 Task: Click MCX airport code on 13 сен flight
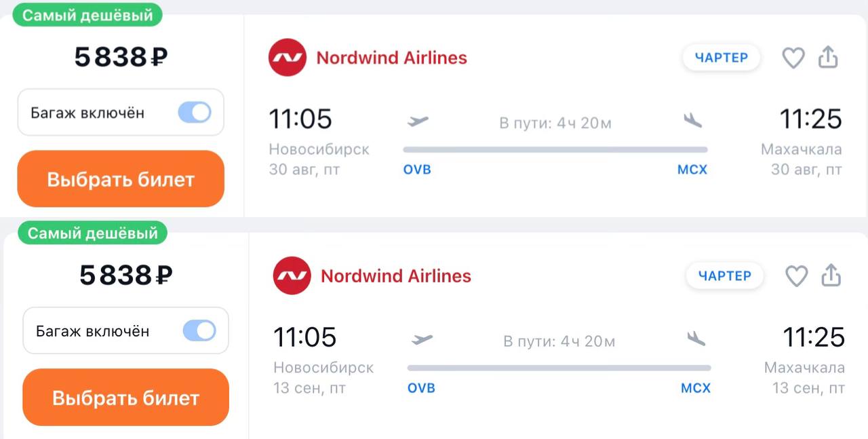pyautogui.click(x=696, y=388)
